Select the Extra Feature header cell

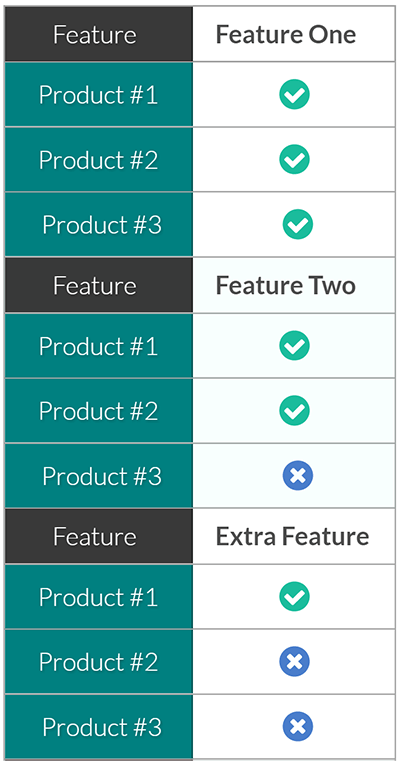tap(293, 536)
